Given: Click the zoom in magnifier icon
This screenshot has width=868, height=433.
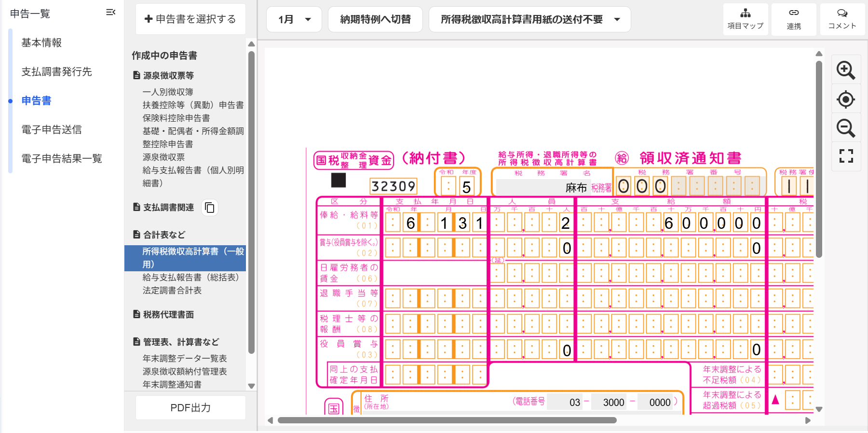Looking at the screenshot, I should 846,70.
